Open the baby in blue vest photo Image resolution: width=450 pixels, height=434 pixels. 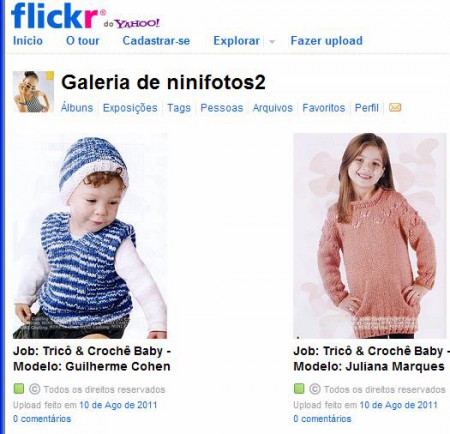tap(90, 236)
